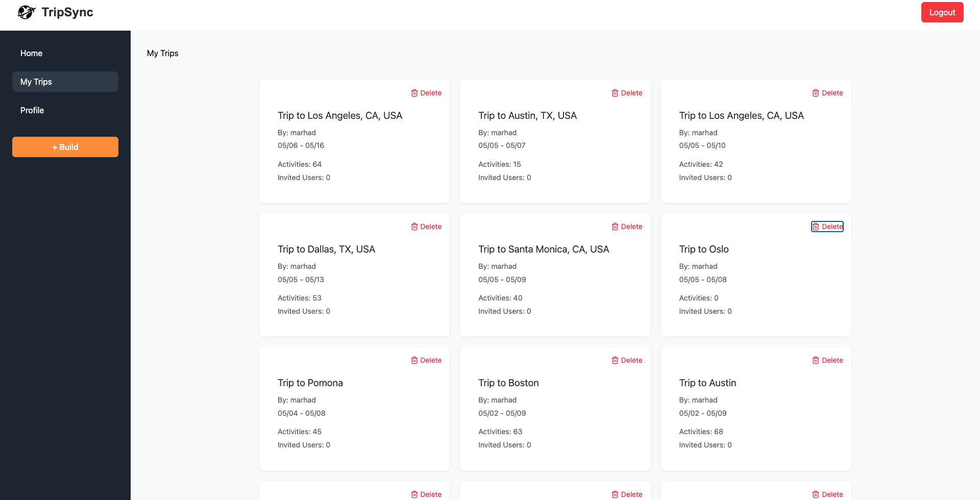Image resolution: width=980 pixels, height=500 pixels.
Task: Click trash icon on Trip to Austin card
Action: pos(816,360)
